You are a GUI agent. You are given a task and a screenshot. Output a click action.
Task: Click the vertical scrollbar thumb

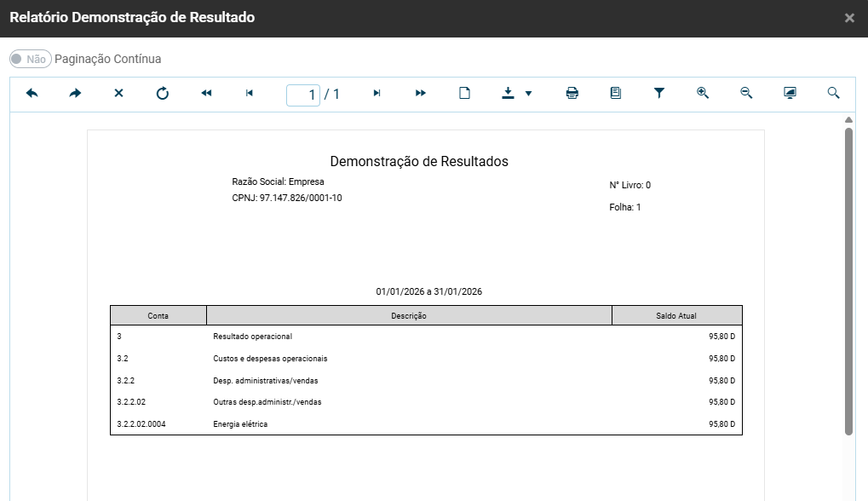(x=848, y=281)
